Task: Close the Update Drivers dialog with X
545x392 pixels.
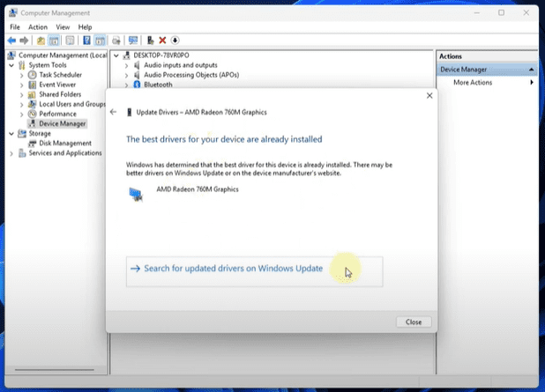Action: (x=429, y=95)
